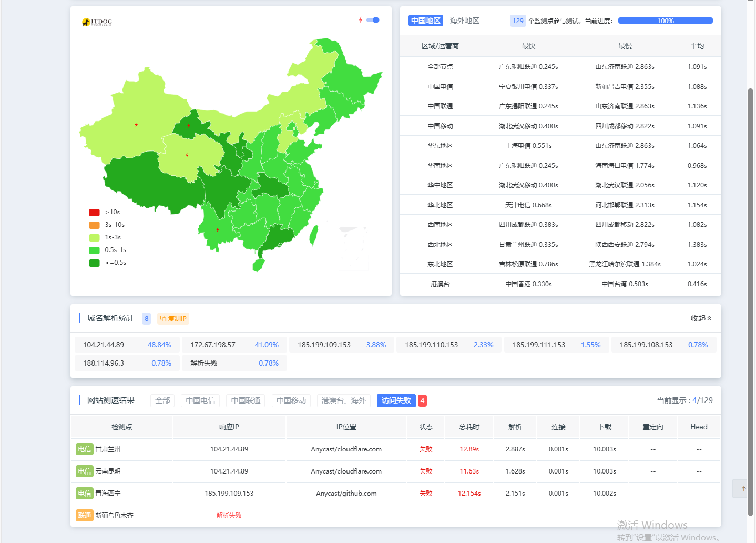Viewport: 756px width, 543px height.
Task: Click the 连接 column header
Action: point(558,427)
